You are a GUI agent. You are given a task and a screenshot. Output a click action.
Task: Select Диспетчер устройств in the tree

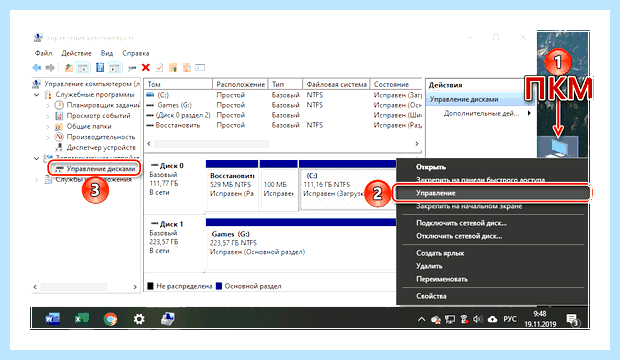(x=101, y=148)
